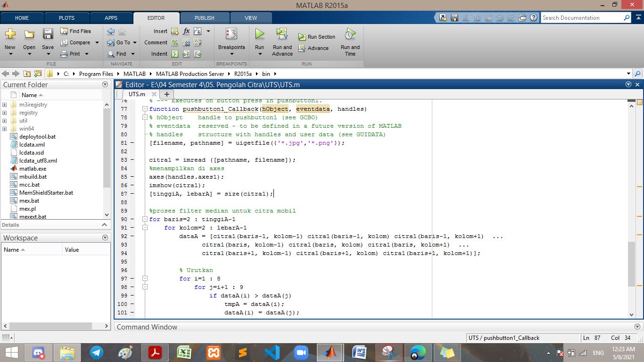Click the Insert fx function icon
The height and width of the screenshot is (362, 644).
186,31
